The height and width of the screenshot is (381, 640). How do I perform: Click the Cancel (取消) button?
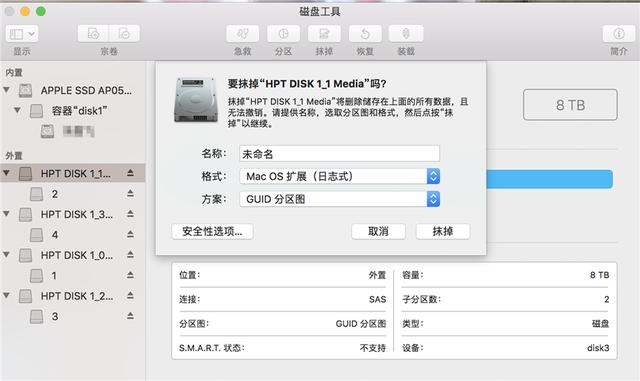[x=378, y=232]
